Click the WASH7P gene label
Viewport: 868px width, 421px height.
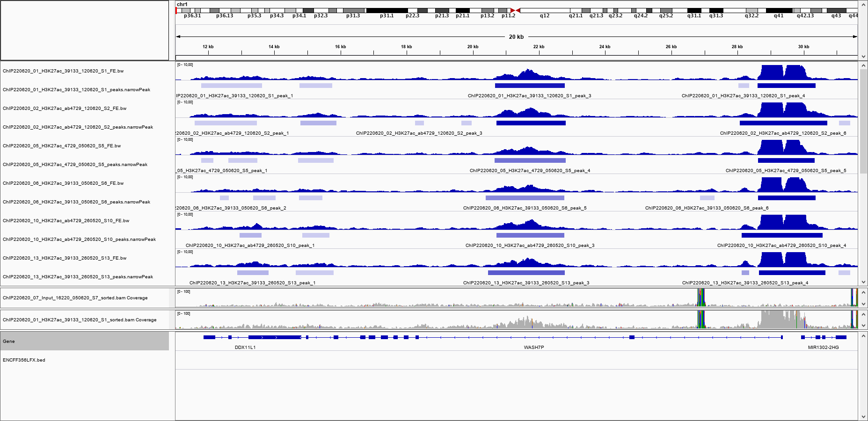tap(534, 348)
